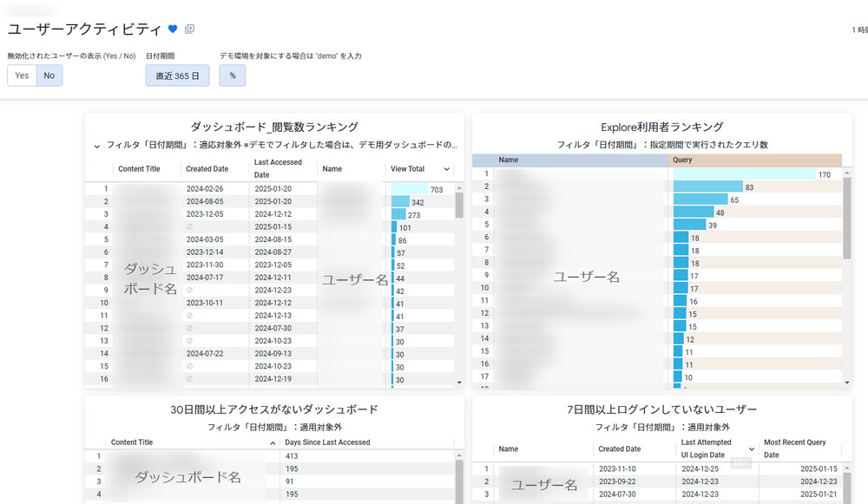Click the Days Since Last Accessed header
This screenshot has width=868, height=504.
click(328, 442)
